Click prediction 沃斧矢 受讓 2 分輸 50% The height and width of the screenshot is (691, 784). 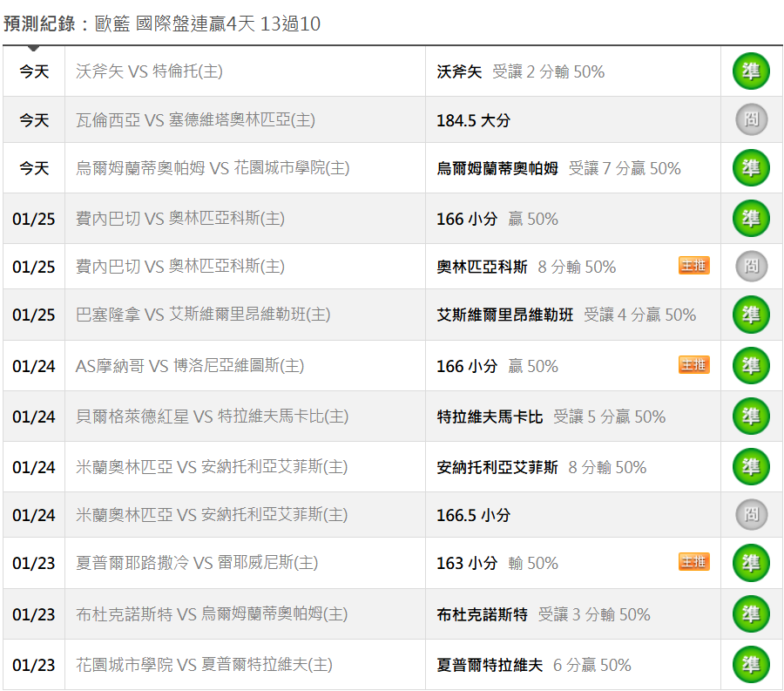[x=521, y=72]
